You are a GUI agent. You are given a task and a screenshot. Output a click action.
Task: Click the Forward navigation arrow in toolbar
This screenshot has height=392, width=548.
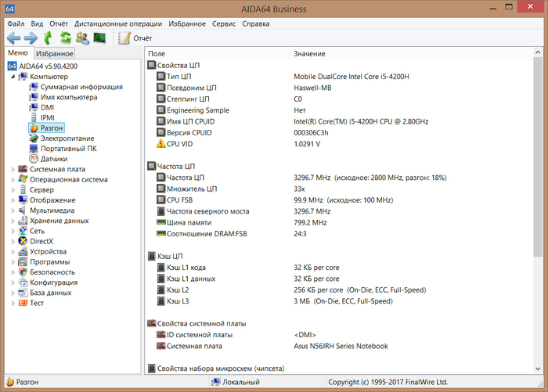pyautogui.click(x=31, y=38)
